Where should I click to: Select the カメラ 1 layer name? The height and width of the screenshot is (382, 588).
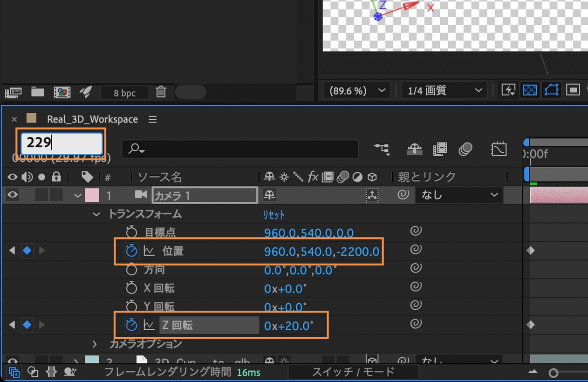pyautogui.click(x=205, y=195)
